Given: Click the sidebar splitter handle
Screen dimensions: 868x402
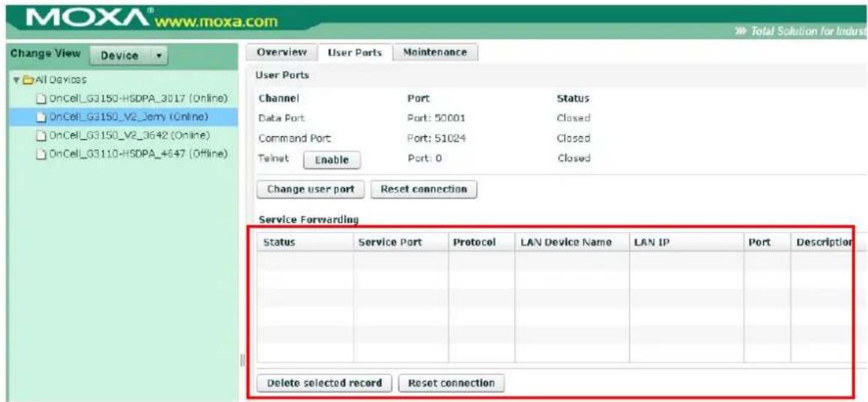Looking at the screenshot, I should tap(242, 361).
